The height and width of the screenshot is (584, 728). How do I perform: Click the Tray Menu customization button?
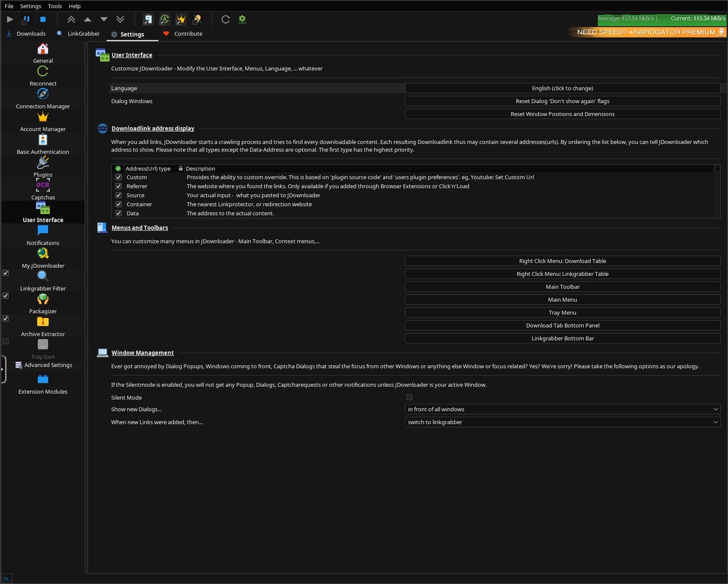coord(563,313)
